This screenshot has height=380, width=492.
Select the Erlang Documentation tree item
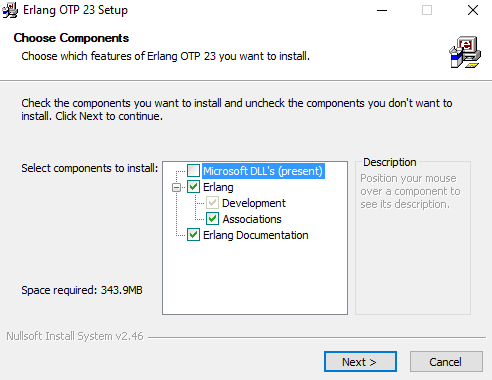pyautogui.click(x=256, y=235)
